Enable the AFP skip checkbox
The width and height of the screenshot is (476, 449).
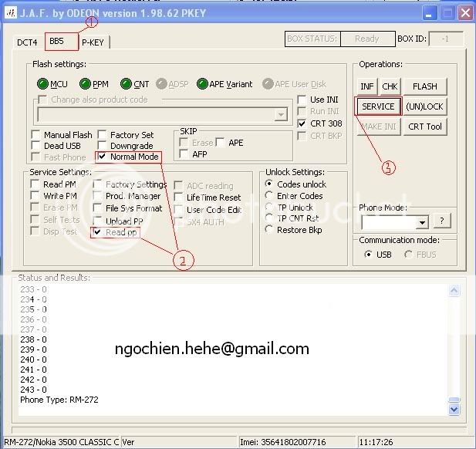click(x=184, y=154)
